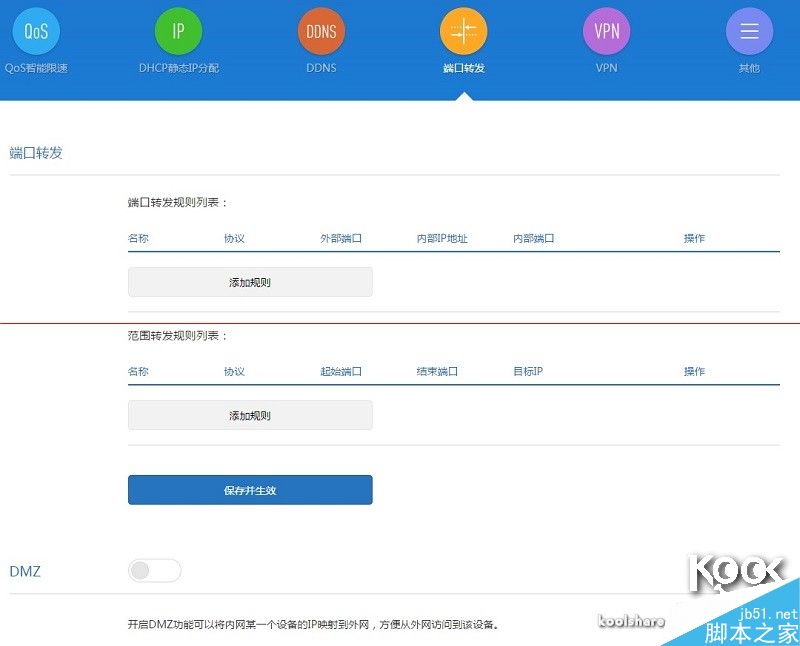Click the DMZ description text

tap(313, 625)
